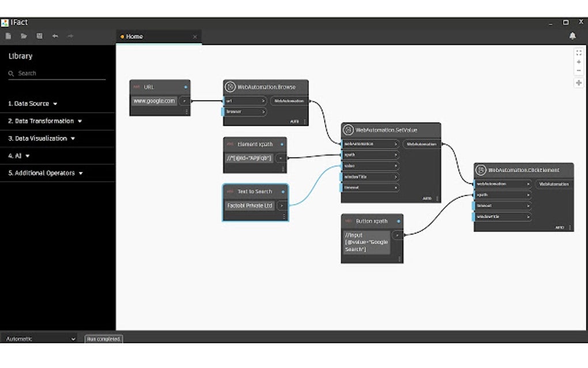Toggle the indicator on Text to Search node

[284, 191]
